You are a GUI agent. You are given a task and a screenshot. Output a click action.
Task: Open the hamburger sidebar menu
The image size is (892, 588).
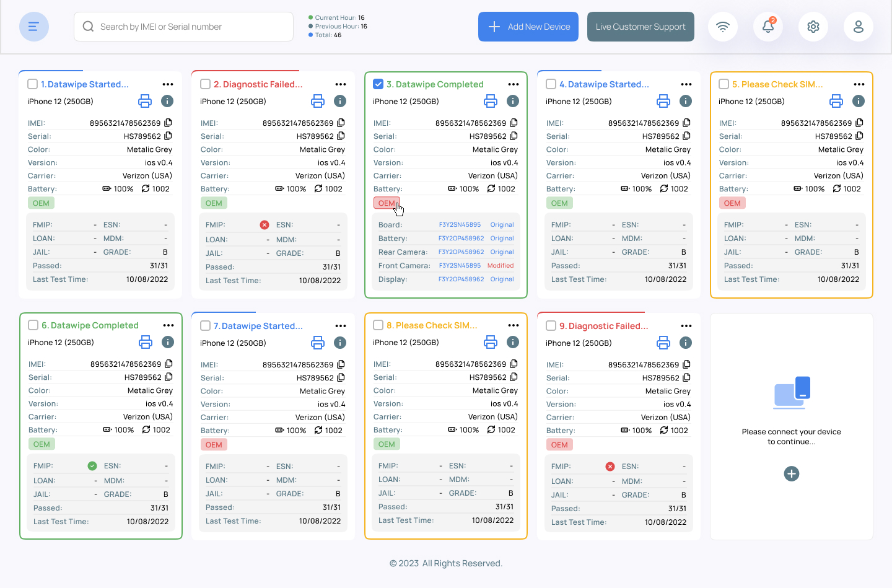click(33, 27)
